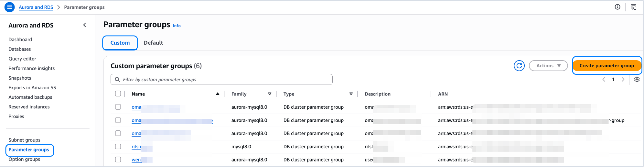Click the info circle icon in header
Viewport: 644px width, 167px height.
pyautogui.click(x=617, y=7)
